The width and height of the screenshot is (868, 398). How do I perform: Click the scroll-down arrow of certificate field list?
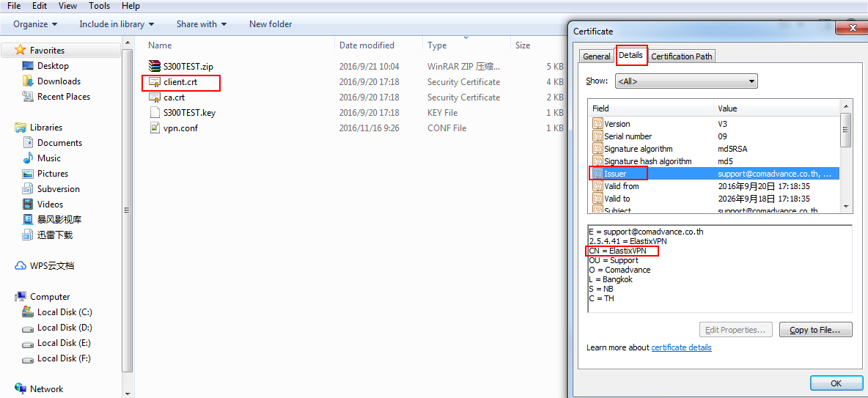(x=845, y=207)
